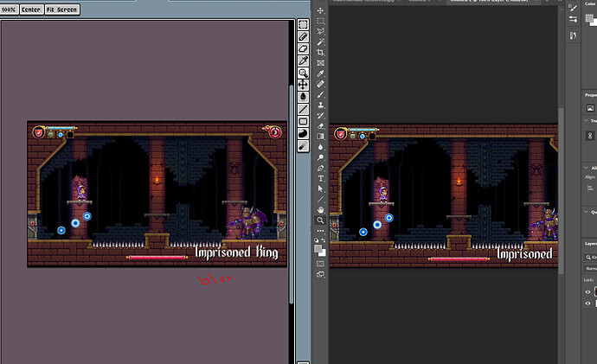
Task: Select Photoshop's Healing Brush tool
Action: [321, 84]
